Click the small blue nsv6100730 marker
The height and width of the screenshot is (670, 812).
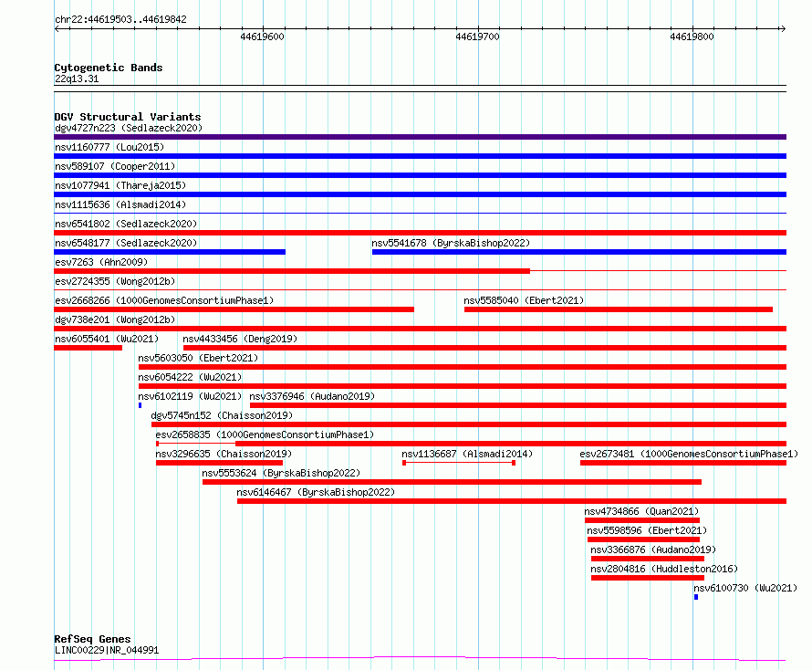coord(696,597)
